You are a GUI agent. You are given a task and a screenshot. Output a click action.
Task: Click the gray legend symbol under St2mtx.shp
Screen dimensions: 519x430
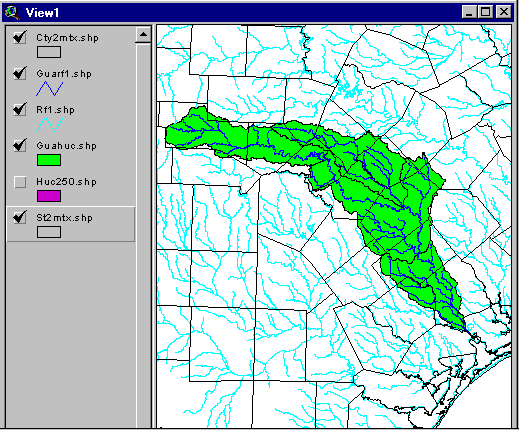click(49, 232)
